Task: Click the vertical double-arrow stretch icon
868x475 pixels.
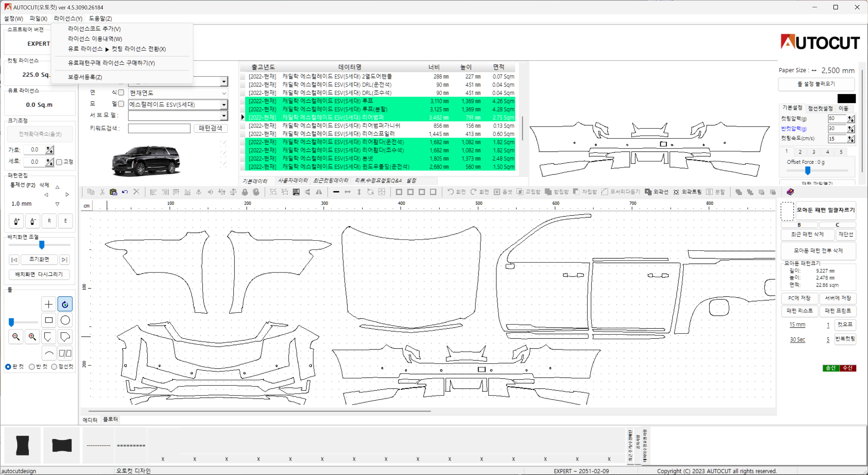Action: (x=359, y=192)
